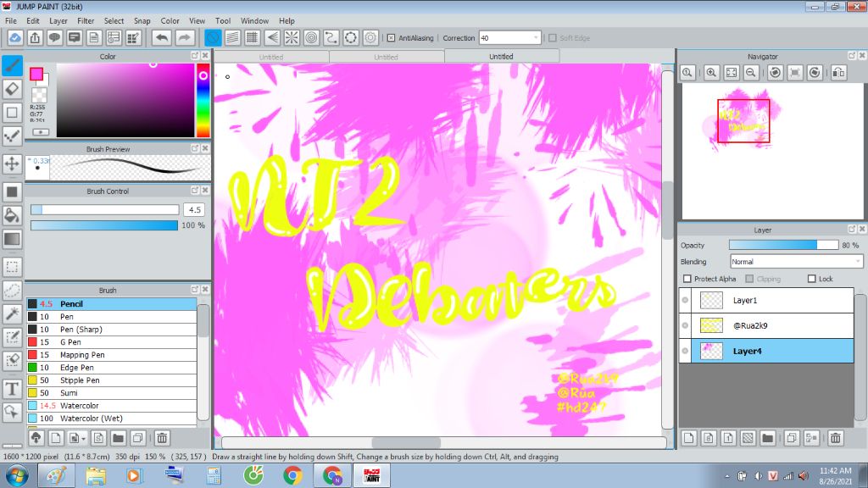This screenshot has height=488, width=868.
Task: Open Windows Start button
Action: coord(17,476)
